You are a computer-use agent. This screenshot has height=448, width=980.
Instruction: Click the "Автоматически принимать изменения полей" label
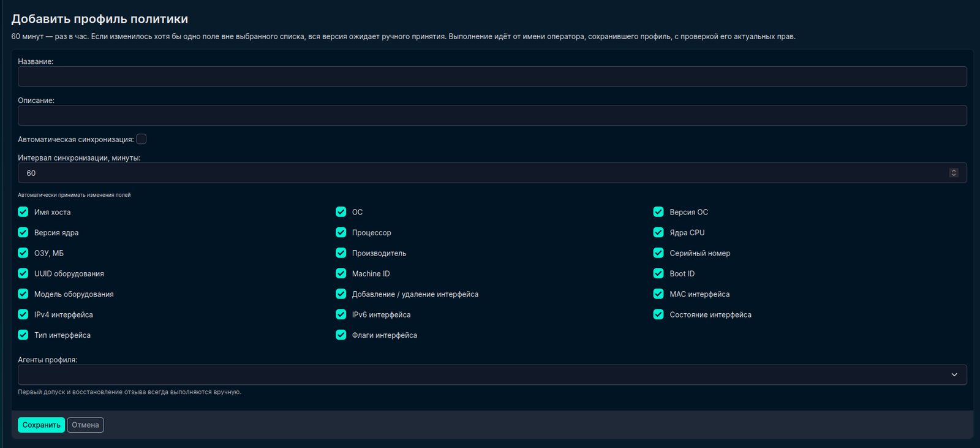click(x=74, y=195)
